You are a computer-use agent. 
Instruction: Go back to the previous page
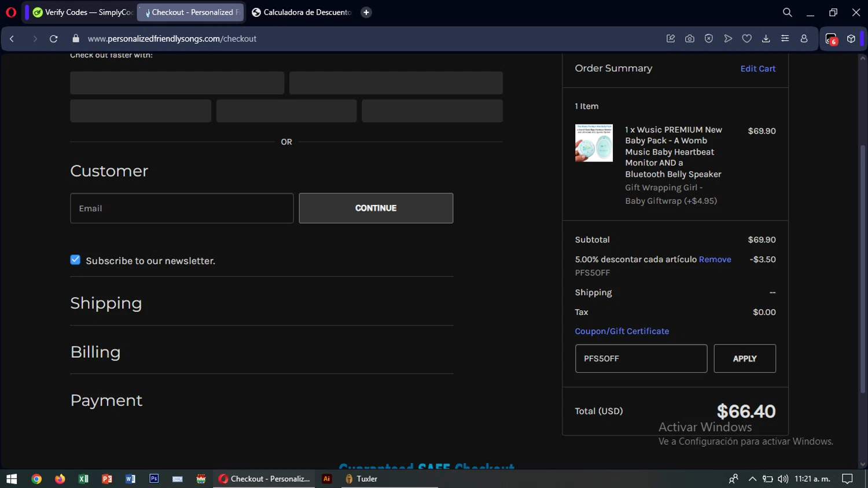(12, 39)
